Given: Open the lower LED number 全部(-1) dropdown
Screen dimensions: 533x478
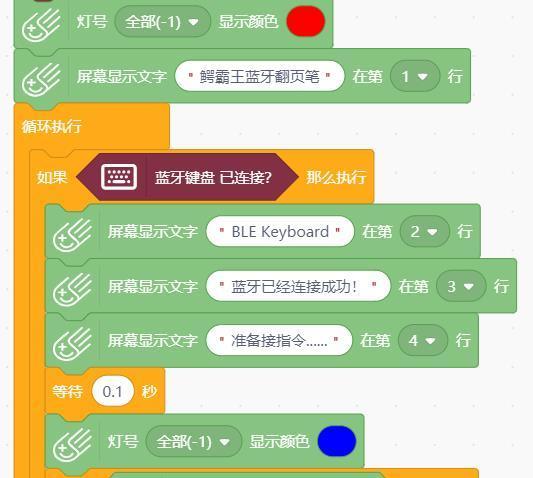Looking at the screenshot, I should [x=193, y=441].
